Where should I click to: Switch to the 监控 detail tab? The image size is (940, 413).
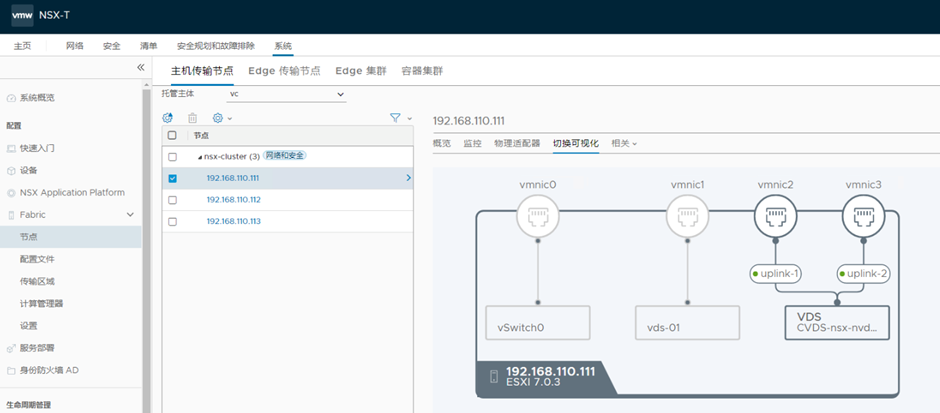(x=472, y=143)
